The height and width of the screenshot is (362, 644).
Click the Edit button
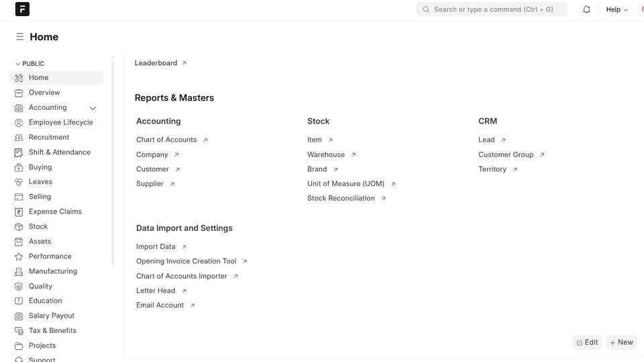(587, 343)
